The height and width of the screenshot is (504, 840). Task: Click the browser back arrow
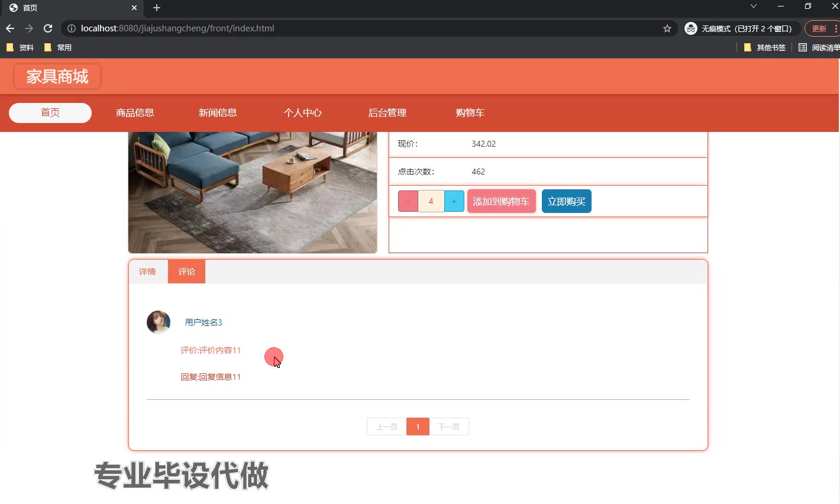(x=10, y=28)
